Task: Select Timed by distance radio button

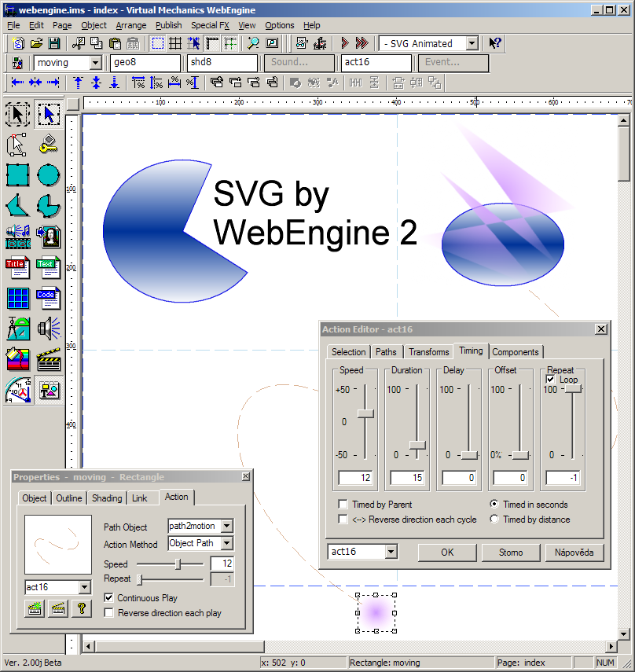Action: [494, 519]
